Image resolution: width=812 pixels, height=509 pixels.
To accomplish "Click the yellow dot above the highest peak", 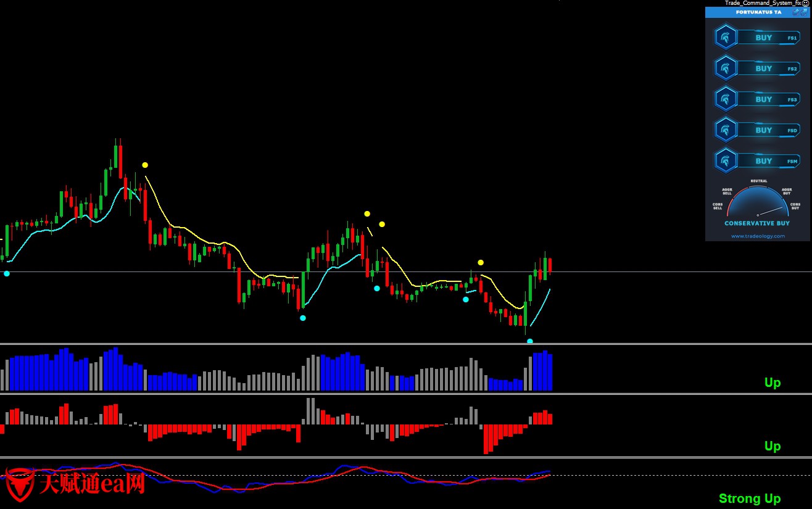I will [x=145, y=165].
